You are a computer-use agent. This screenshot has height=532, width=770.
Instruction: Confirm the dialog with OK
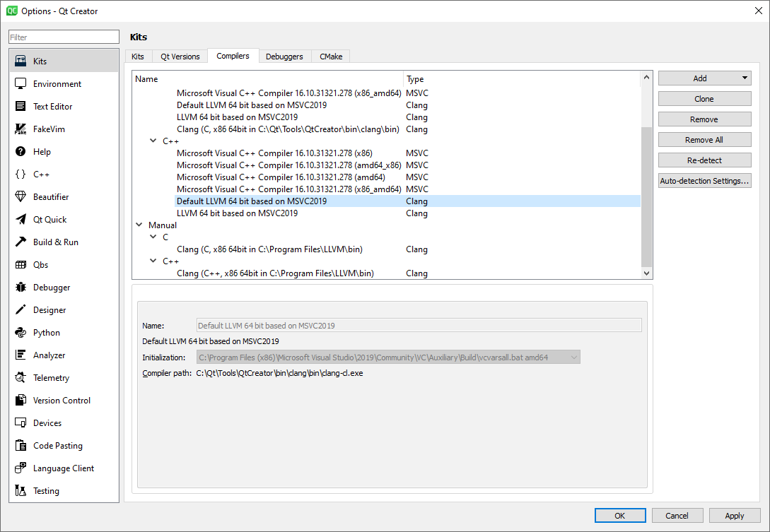(x=620, y=515)
